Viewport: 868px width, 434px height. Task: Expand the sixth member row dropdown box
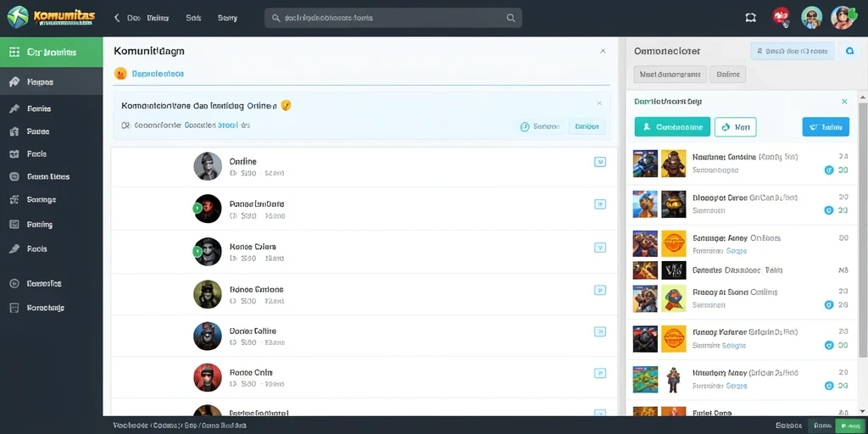[x=599, y=373]
